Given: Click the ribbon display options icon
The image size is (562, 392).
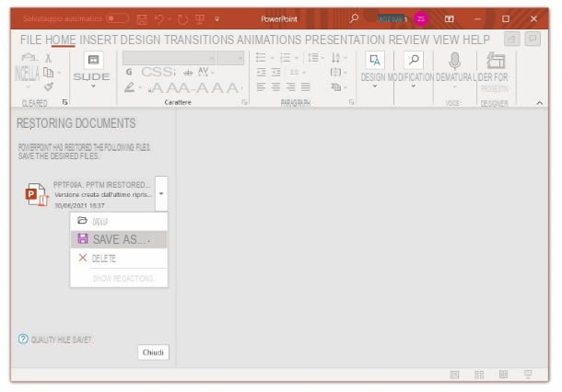Looking at the screenshot, I should (449, 18).
